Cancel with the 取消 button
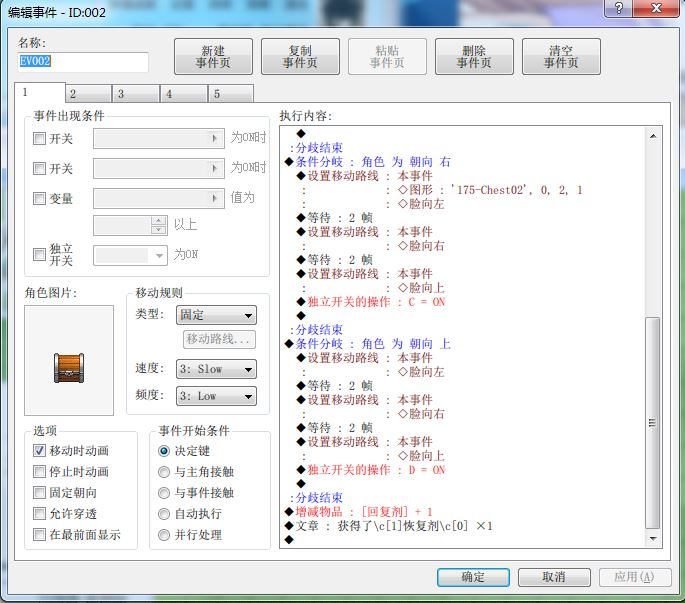The image size is (685, 603). click(554, 577)
